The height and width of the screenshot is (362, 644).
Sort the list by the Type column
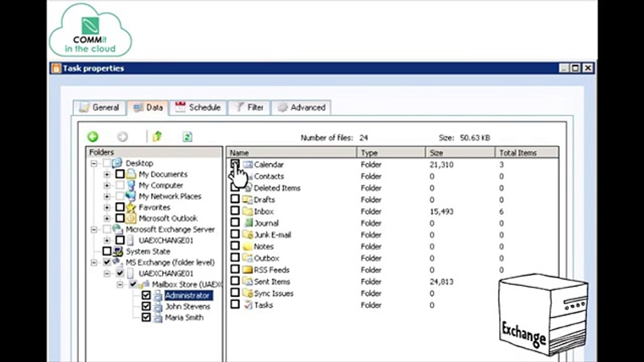391,152
